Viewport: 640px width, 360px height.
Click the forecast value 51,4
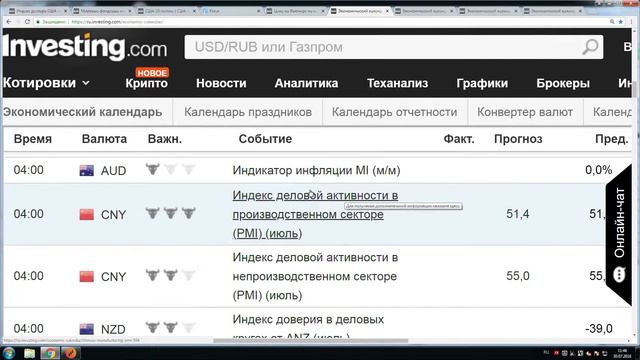click(518, 214)
